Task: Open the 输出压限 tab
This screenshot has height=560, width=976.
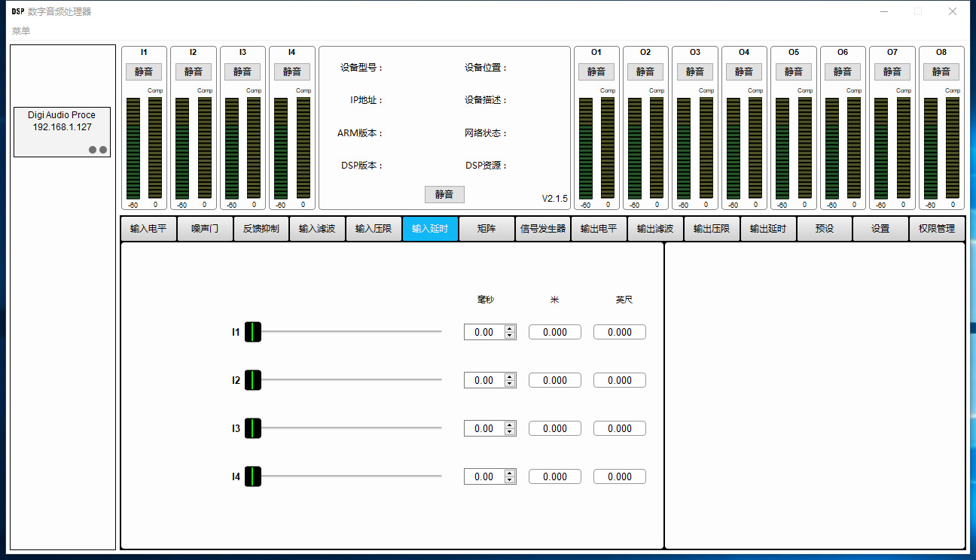Action: [712, 229]
